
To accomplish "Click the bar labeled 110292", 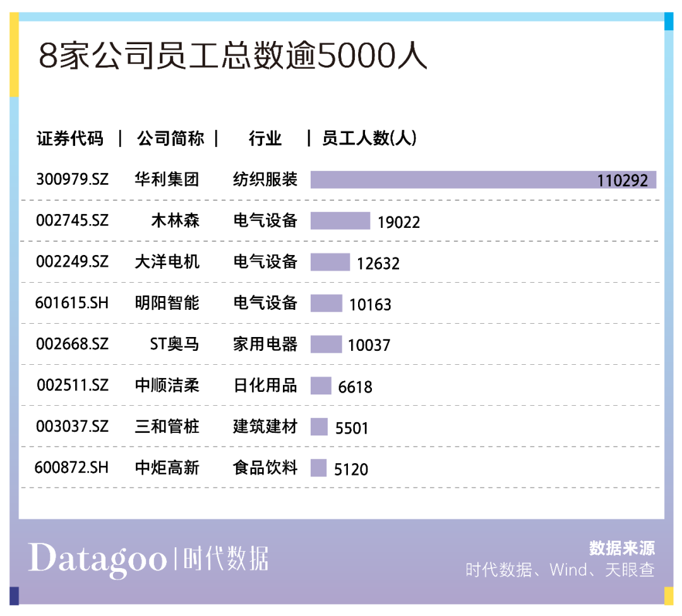I will pos(483,179).
